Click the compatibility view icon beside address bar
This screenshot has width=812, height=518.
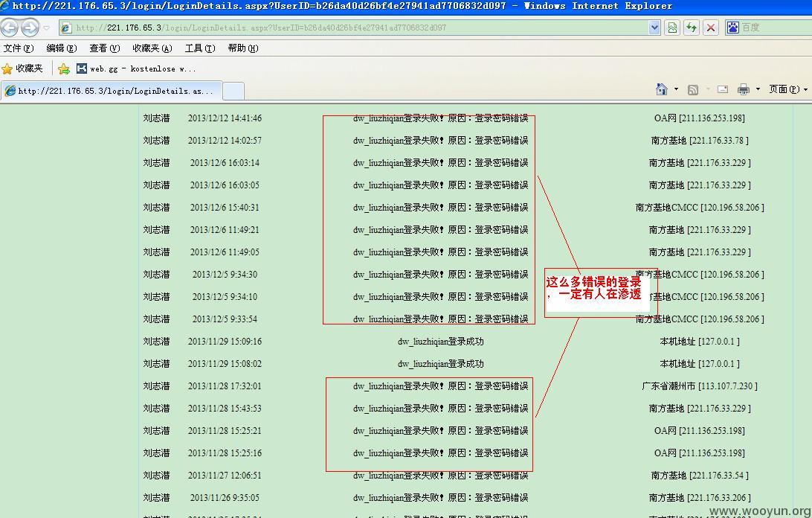click(672, 28)
